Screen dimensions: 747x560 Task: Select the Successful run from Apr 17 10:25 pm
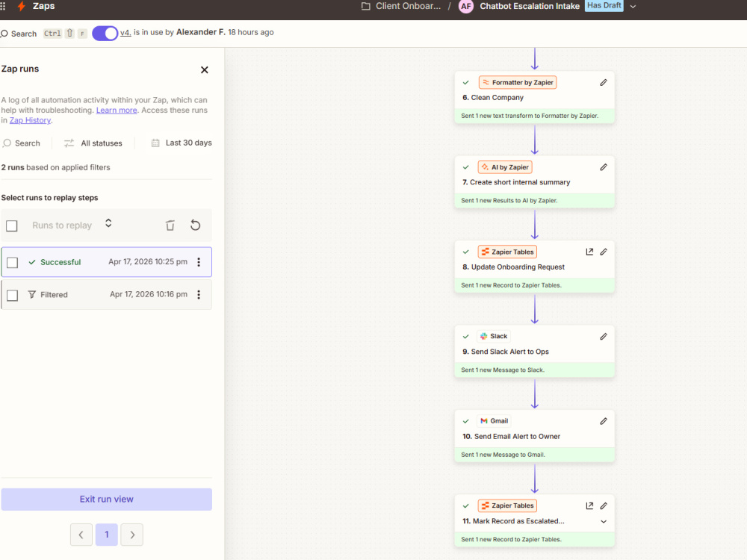tap(106, 262)
